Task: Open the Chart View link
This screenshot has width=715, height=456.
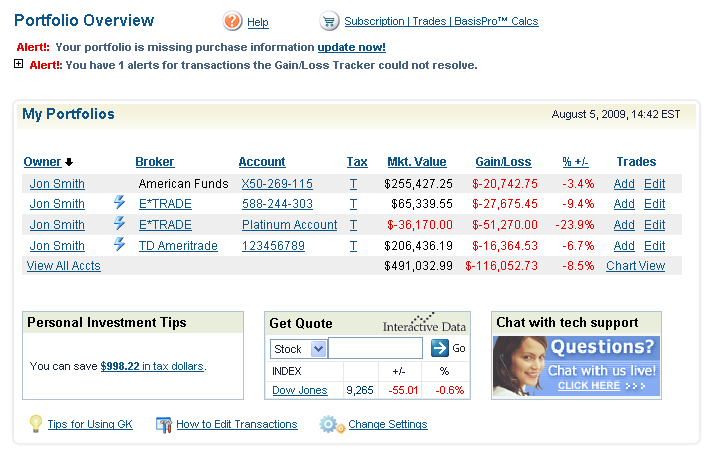Action: point(636,266)
